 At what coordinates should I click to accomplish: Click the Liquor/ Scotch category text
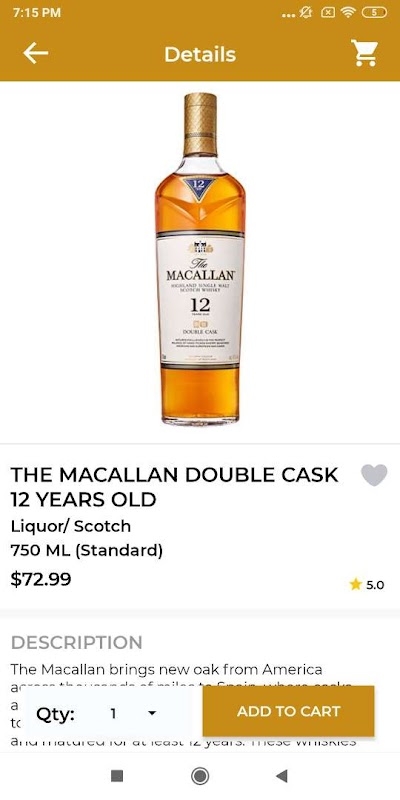[71, 526]
